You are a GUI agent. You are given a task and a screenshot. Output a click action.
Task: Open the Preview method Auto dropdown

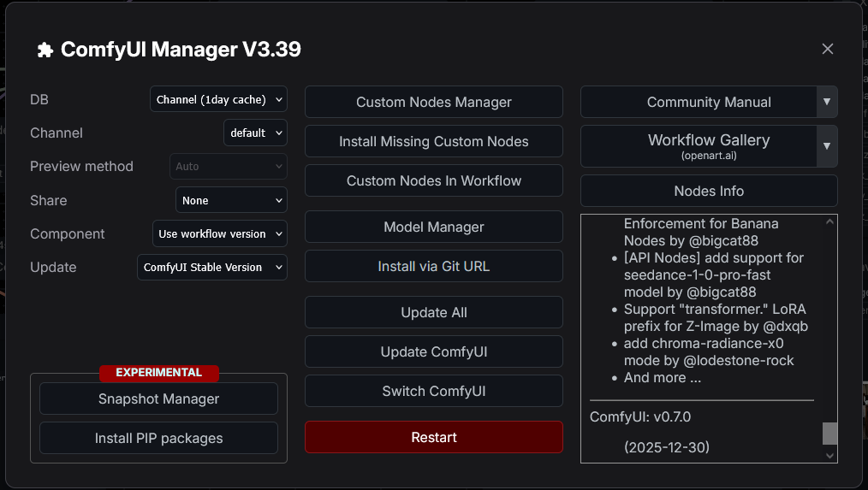[x=228, y=166]
